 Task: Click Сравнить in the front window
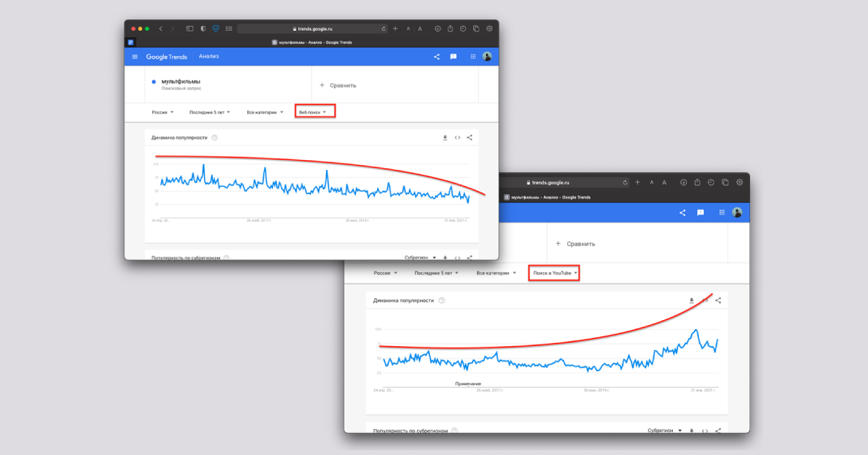click(x=338, y=85)
